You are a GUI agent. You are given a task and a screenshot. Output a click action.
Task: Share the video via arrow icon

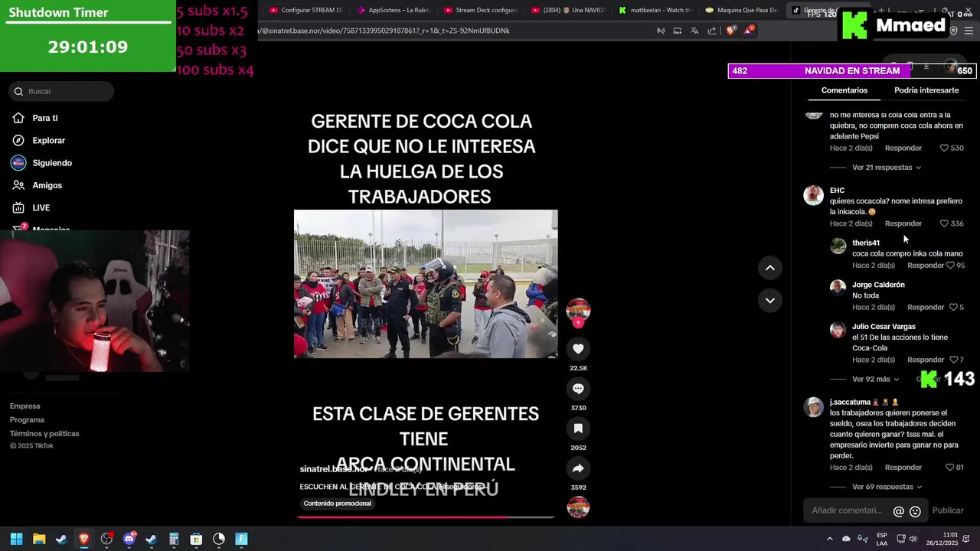(578, 468)
